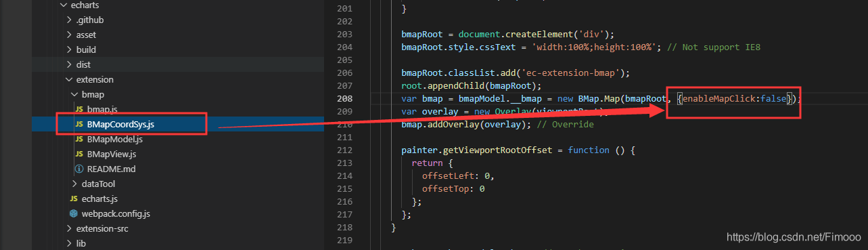The width and height of the screenshot is (868, 250).
Task: Click the webpack icon beside webpack.config.js
Action: coord(74,213)
